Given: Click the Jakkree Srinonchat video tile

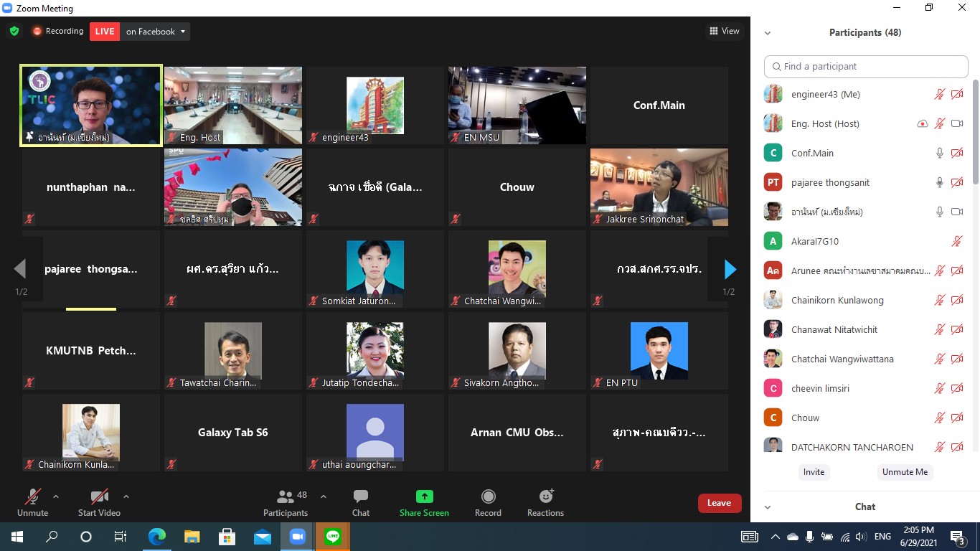Looking at the screenshot, I should pos(659,187).
